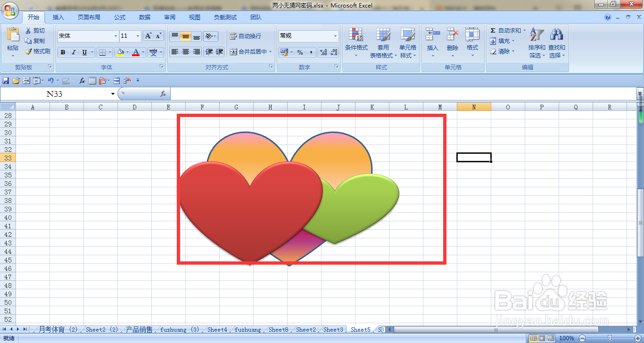Open sheet tab 月考体育 (2)
Screen dimensions: 644x343
pos(58,330)
